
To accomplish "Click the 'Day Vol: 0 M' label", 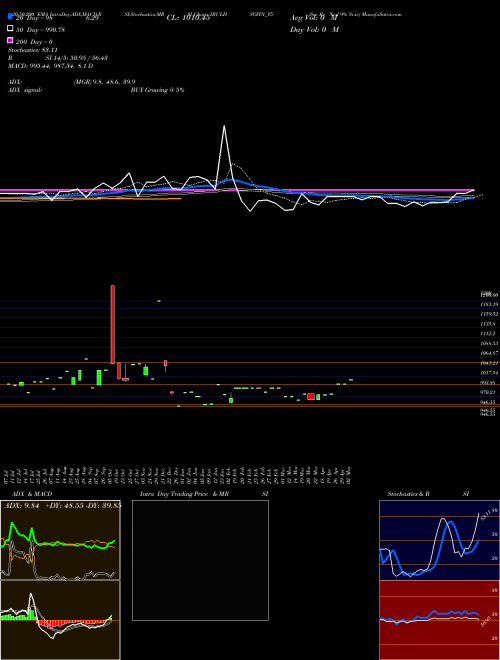I will point(314,30).
